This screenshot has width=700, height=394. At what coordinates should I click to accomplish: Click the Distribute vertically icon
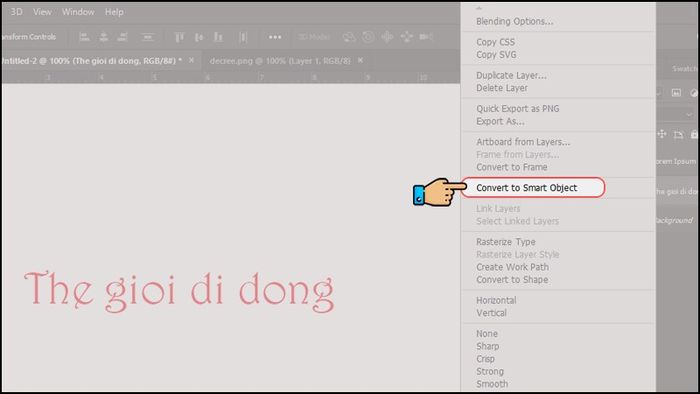pyautogui.click(x=148, y=37)
